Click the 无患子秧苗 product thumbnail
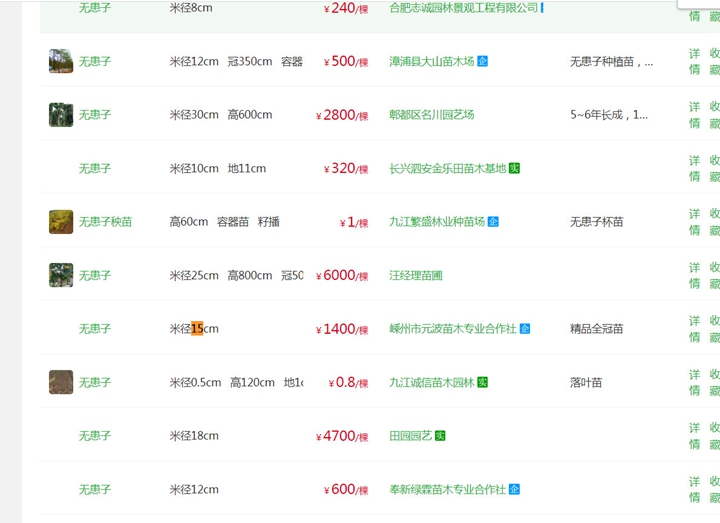 point(61,222)
